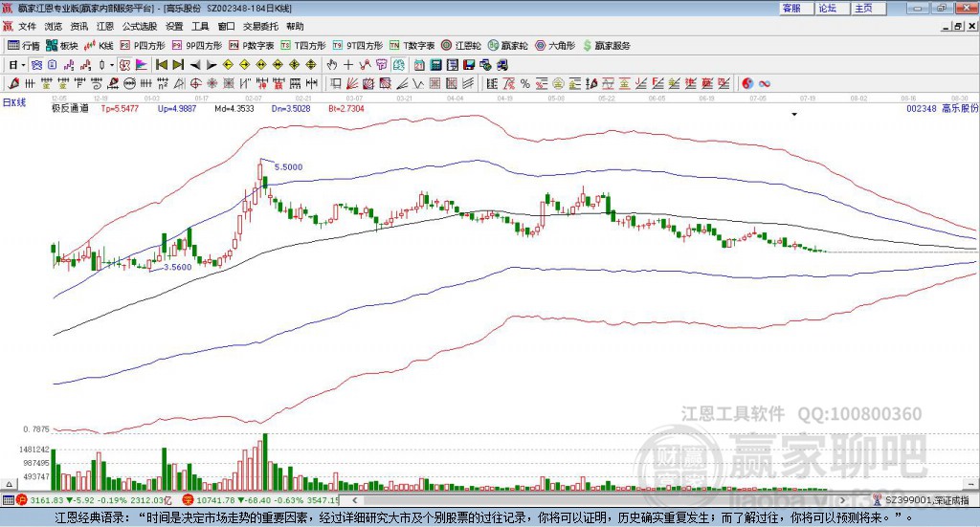The width and height of the screenshot is (980, 527).
Task: Click the Tp=5.5477 indicator value
Action: click(x=120, y=108)
